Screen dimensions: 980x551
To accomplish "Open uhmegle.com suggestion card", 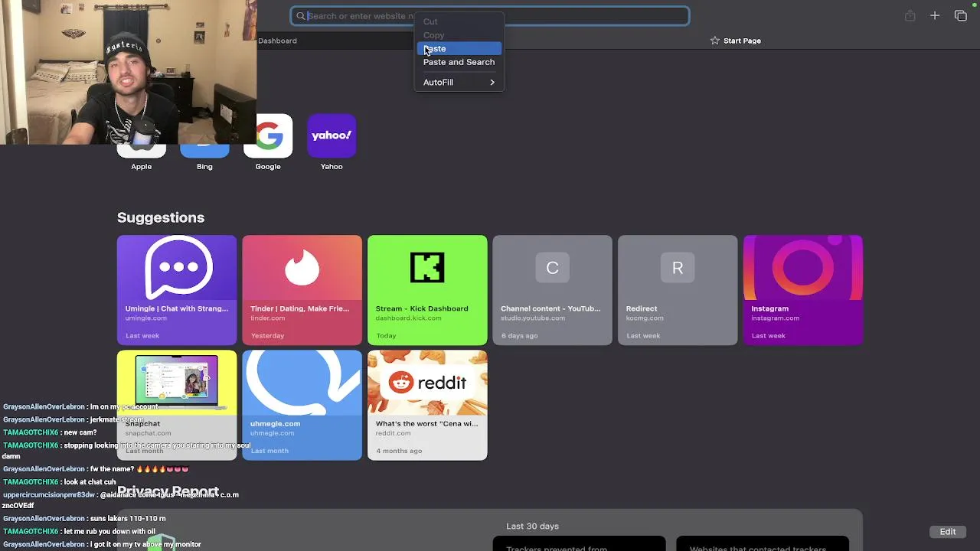I will click(x=302, y=405).
